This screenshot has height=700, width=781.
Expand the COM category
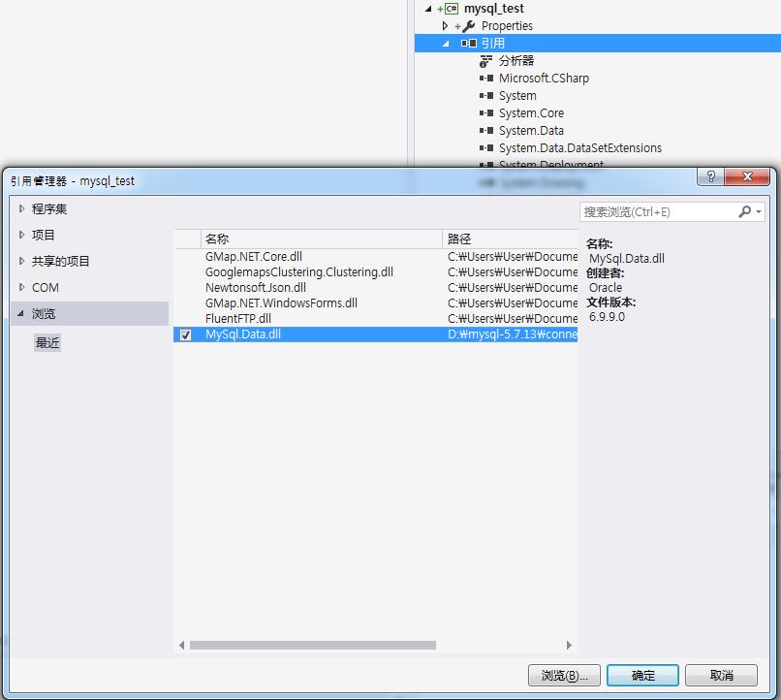[21, 287]
